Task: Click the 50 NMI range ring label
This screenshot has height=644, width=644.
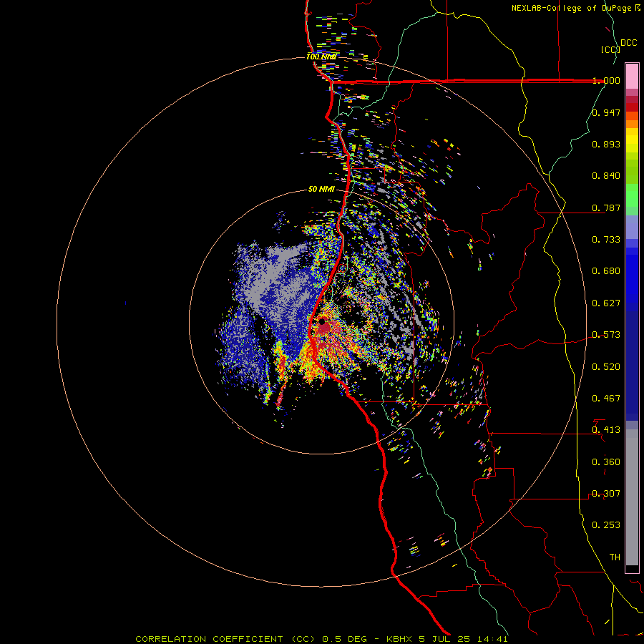Action: point(321,190)
